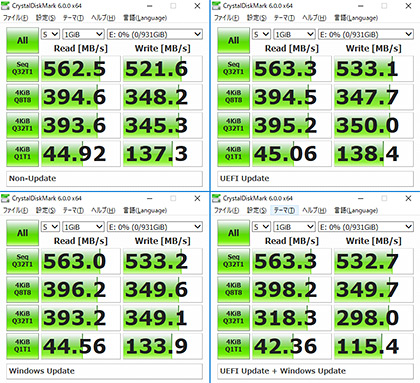The height and width of the screenshot is (383, 420).
Task: Click the CrystalDiskMark title icon in the bottom-right UEFI + Windows Update window
Action: coord(216,198)
